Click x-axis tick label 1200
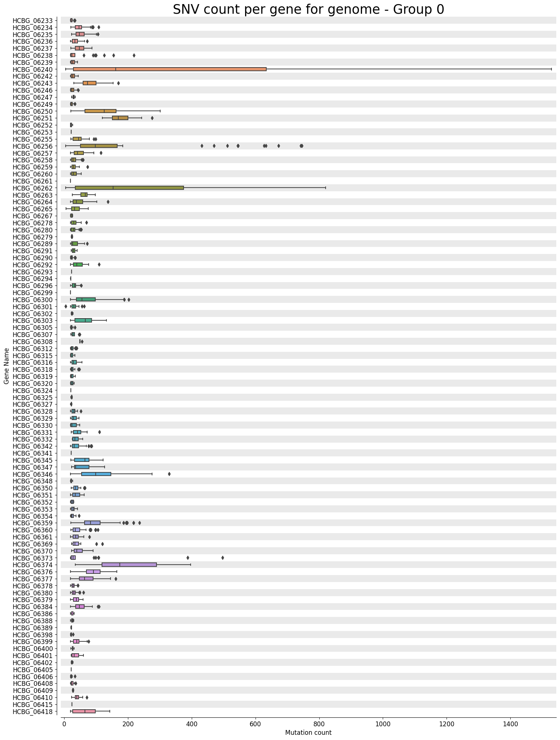Screen dimensions: 560x740 (447, 723)
